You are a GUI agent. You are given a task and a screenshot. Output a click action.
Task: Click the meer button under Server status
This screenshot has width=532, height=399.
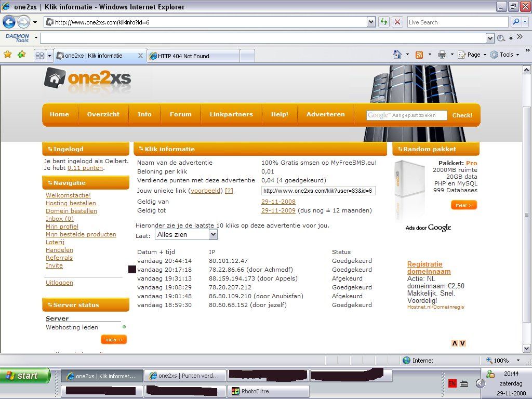point(114,340)
